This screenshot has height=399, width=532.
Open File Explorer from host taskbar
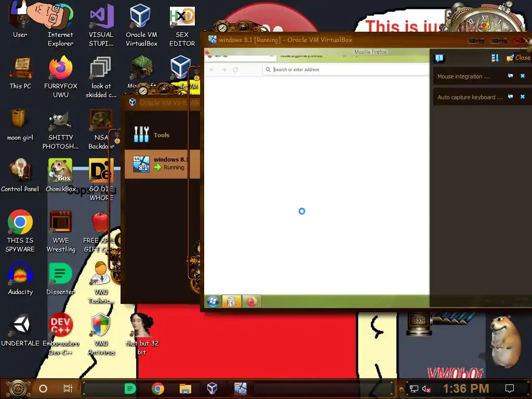185,389
